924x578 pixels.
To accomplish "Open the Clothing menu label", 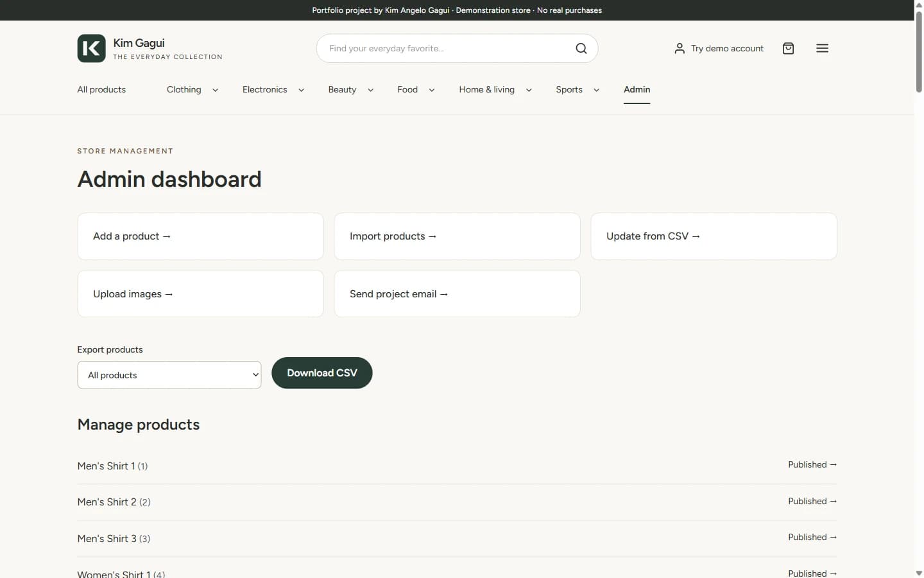I will [184, 89].
